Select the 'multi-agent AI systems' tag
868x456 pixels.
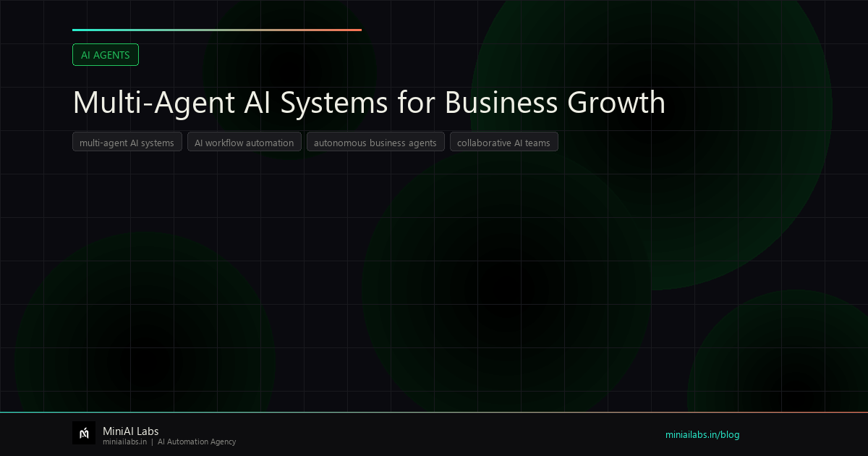(127, 143)
